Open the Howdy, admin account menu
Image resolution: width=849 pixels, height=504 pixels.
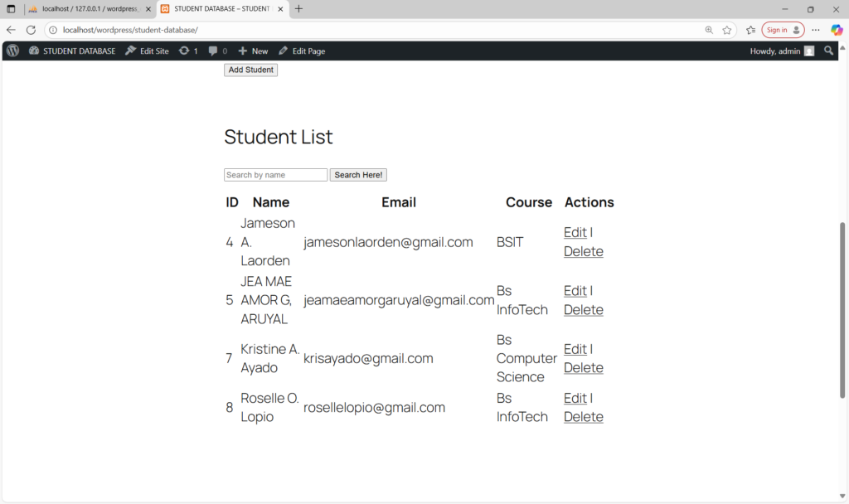click(x=782, y=51)
